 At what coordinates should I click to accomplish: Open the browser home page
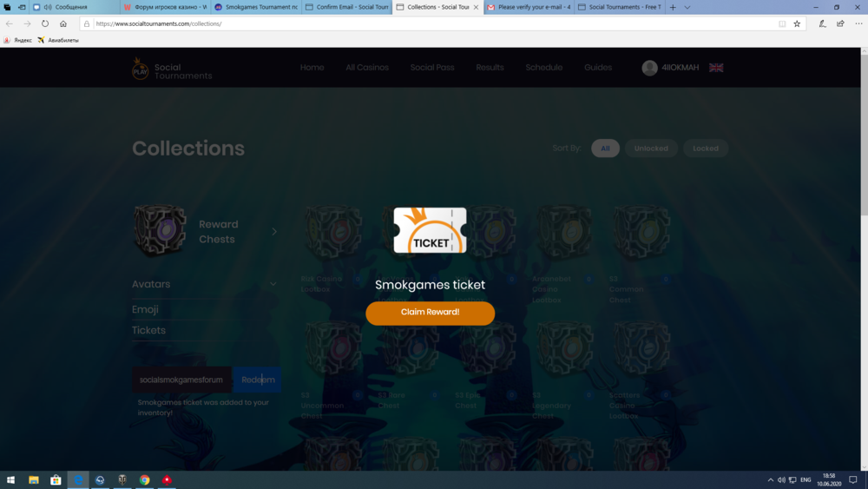click(63, 23)
